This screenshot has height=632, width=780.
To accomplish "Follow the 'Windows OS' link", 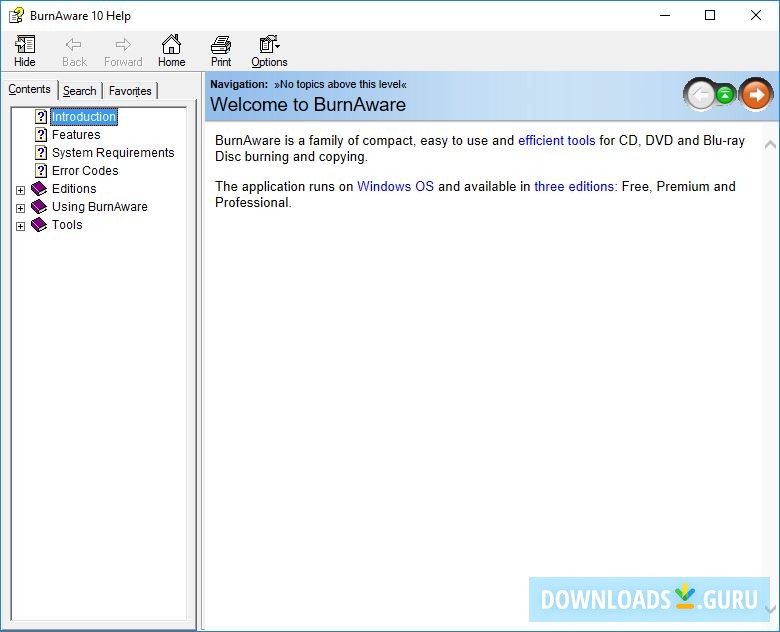I will point(395,187).
